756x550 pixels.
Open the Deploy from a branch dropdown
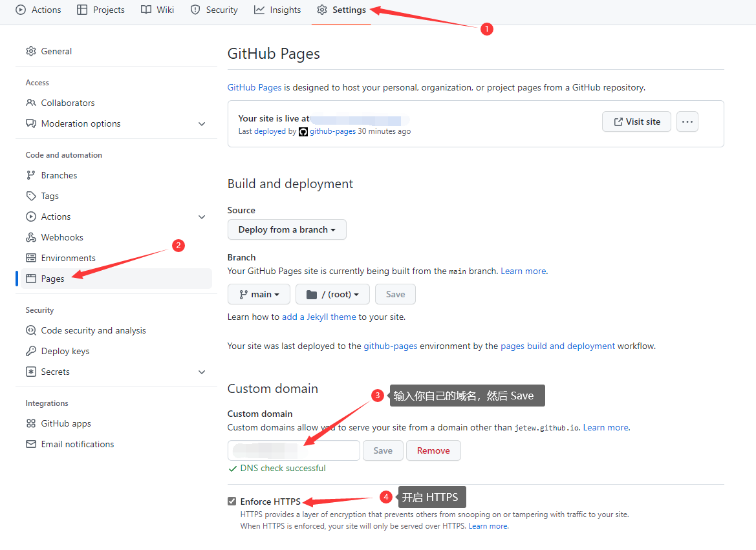286,229
